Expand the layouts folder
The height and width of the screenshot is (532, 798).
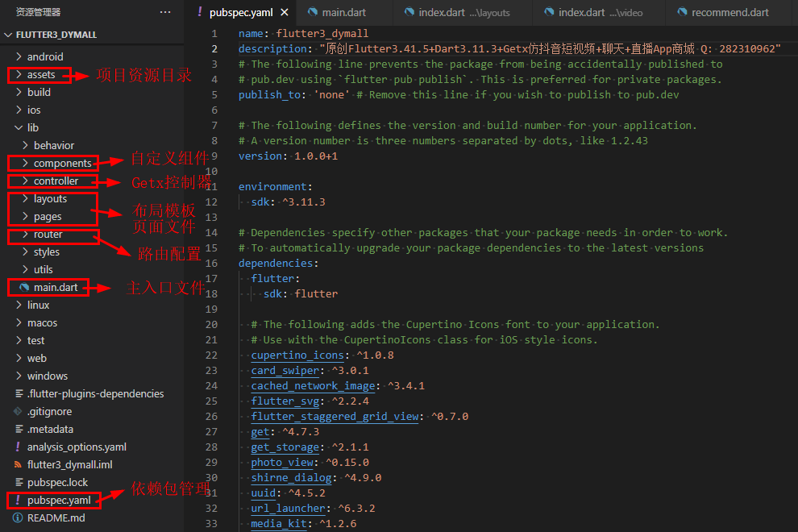pos(26,198)
